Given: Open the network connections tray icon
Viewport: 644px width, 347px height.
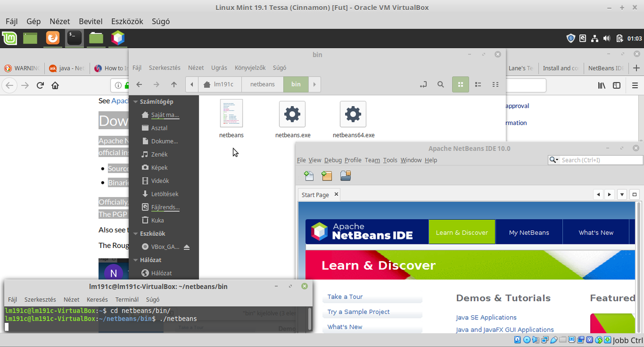Looking at the screenshot, I should click(x=595, y=38).
